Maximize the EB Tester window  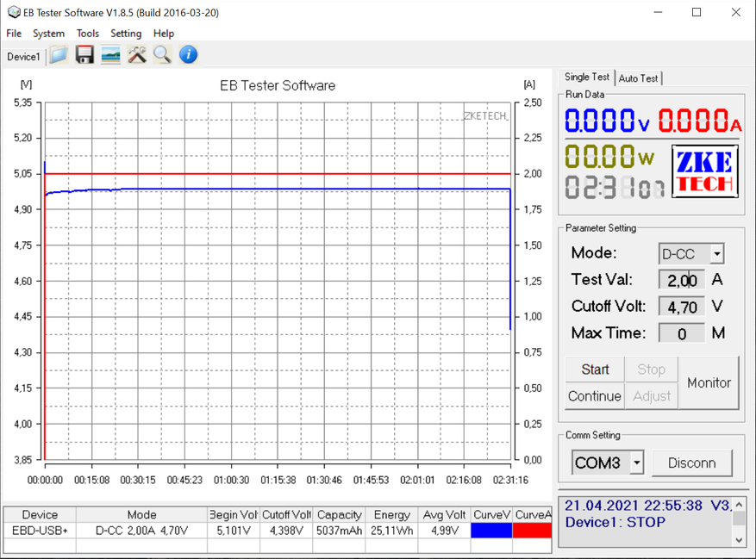pos(697,12)
